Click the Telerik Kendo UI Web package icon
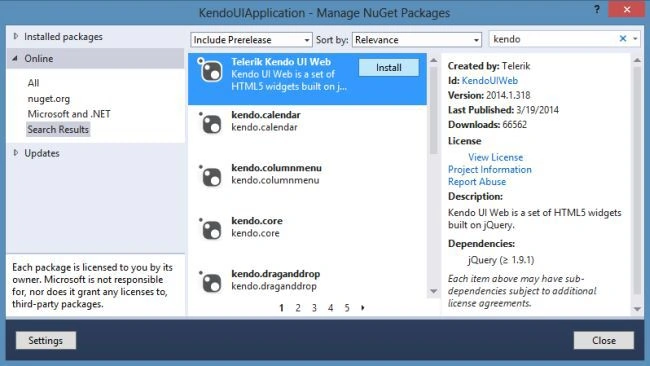Viewport: 650px width, 366px height. click(211, 70)
